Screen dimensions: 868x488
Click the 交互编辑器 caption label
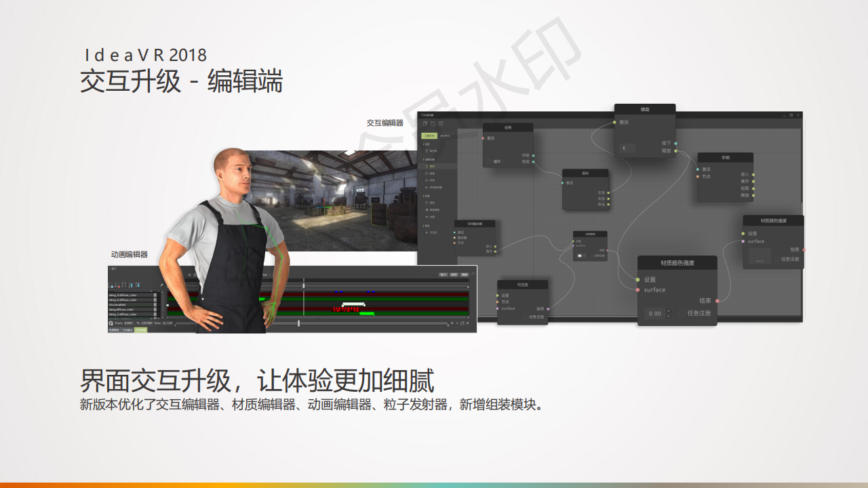385,123
